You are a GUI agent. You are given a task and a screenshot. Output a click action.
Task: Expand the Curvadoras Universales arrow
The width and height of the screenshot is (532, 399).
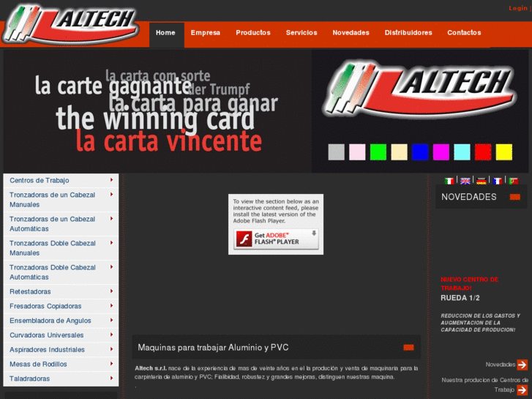(112, 335)
